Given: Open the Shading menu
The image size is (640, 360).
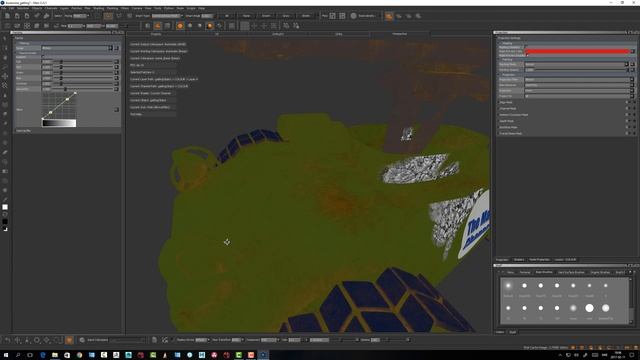Looking at the screenshot, I should pyautogui.click(x=98, y=8).
